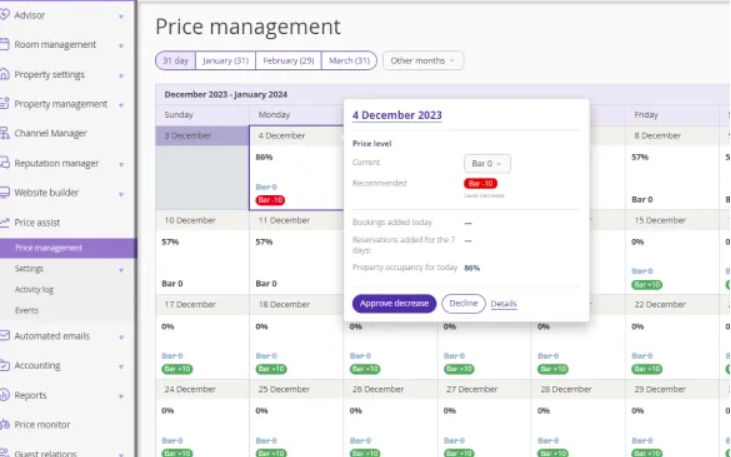This screenshot has height=457, width=731.
Task: Click the Website builder monitor icon
Action: pos(6,193)
